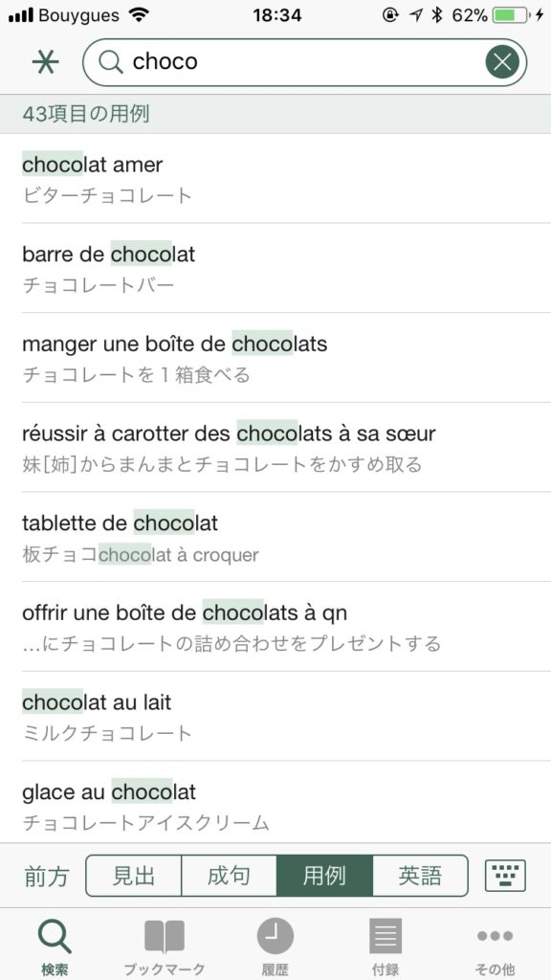This screenshot has height=980, width=551.
Task: Clear the search field with X icon
Action: [502, 62]
